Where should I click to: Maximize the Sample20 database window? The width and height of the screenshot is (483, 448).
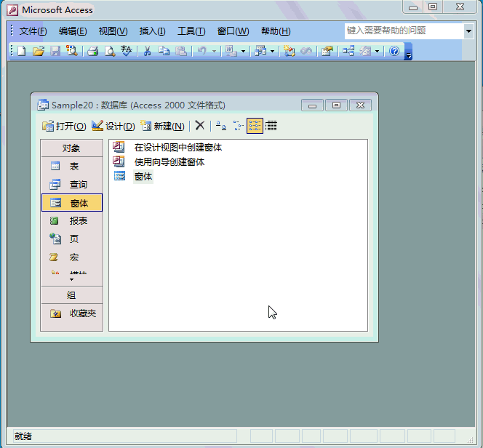[336, 105]
